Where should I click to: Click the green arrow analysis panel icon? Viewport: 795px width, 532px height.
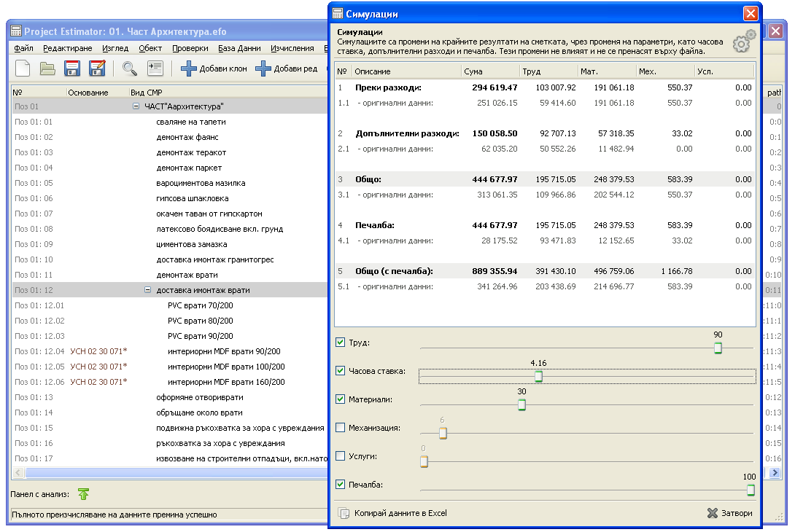coord(84,494)
